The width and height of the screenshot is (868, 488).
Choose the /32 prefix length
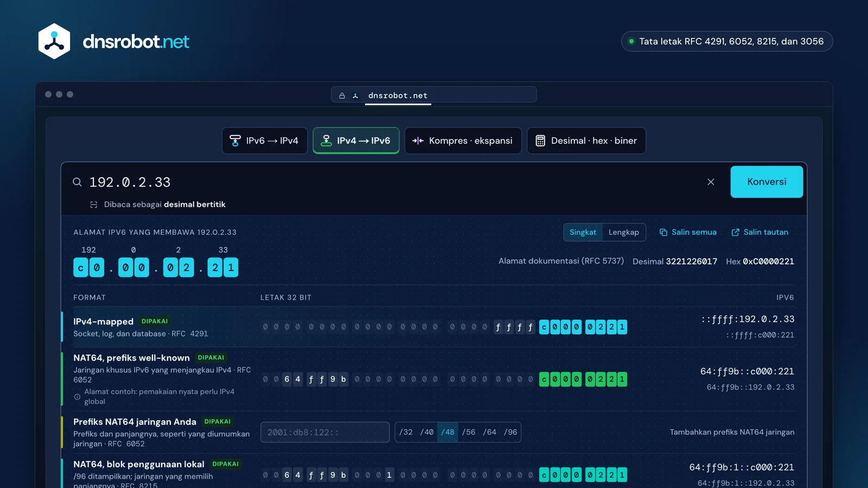tap(406, 432)
